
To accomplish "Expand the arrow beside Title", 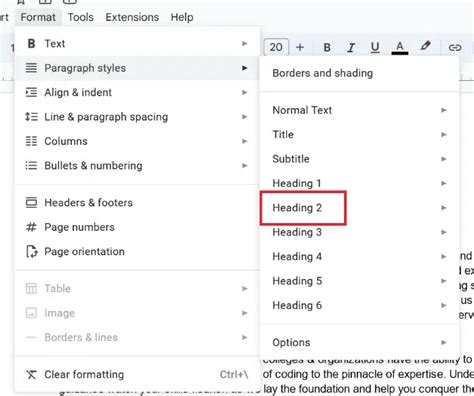I will click(x=444, y=134).
